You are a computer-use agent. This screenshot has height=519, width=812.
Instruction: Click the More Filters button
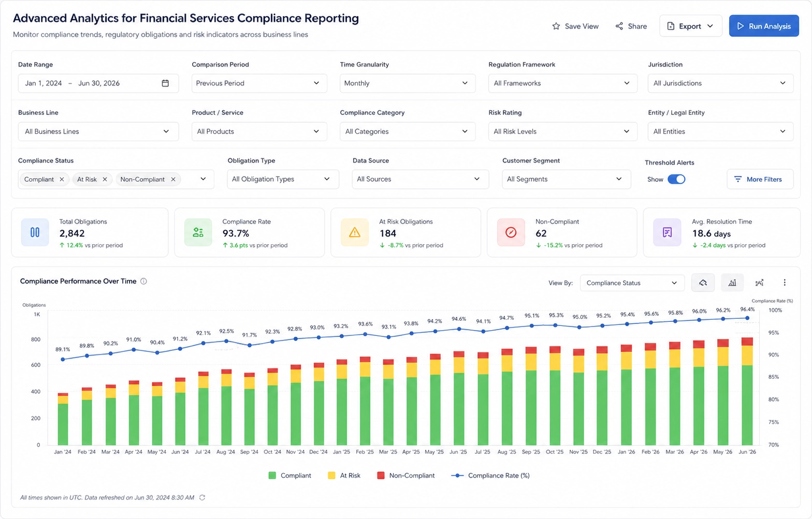coord(760,179)
